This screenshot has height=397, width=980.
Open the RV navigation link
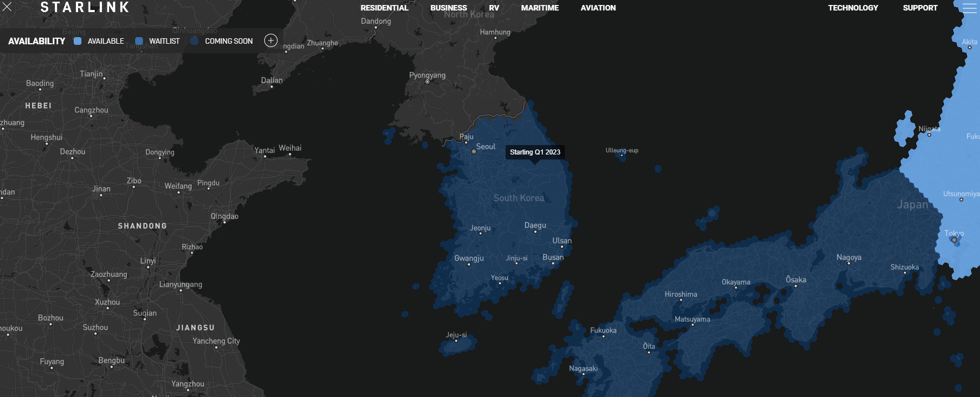coord(494,8)
